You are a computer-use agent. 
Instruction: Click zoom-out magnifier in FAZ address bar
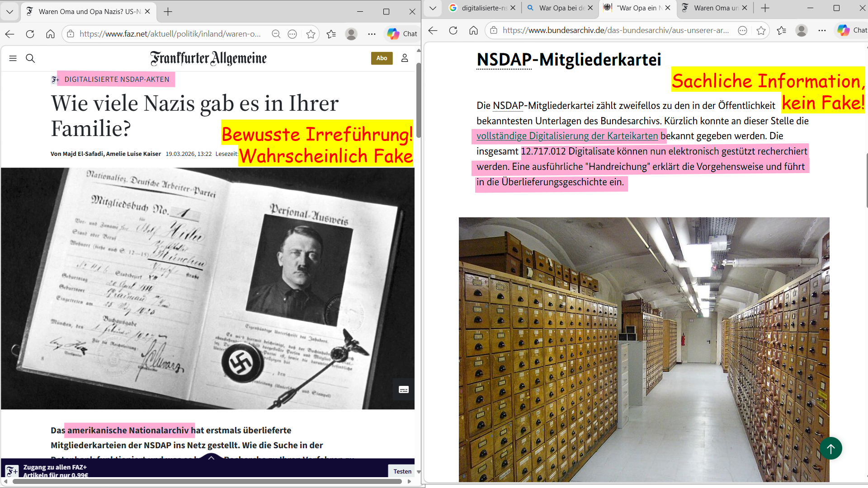click(276, 34)
